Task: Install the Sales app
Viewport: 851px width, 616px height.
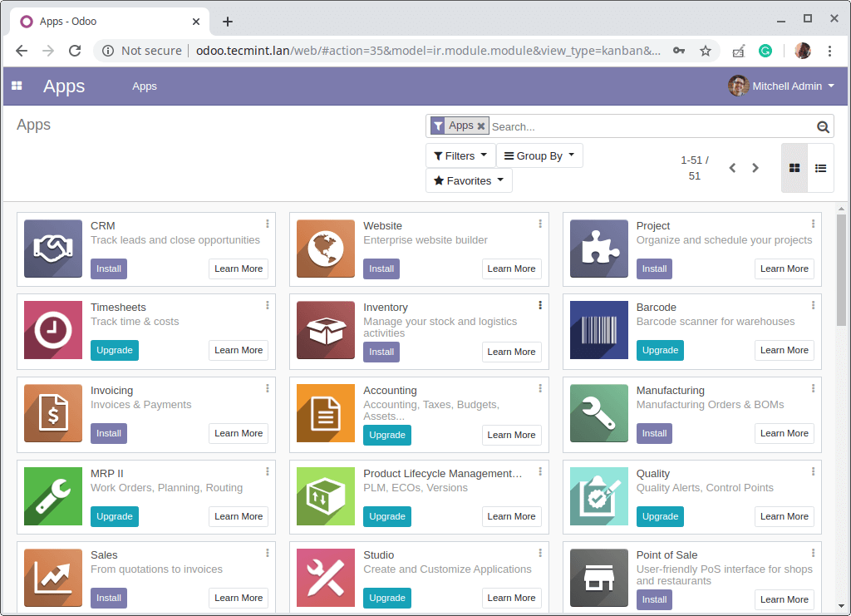Action: (109, 598)
